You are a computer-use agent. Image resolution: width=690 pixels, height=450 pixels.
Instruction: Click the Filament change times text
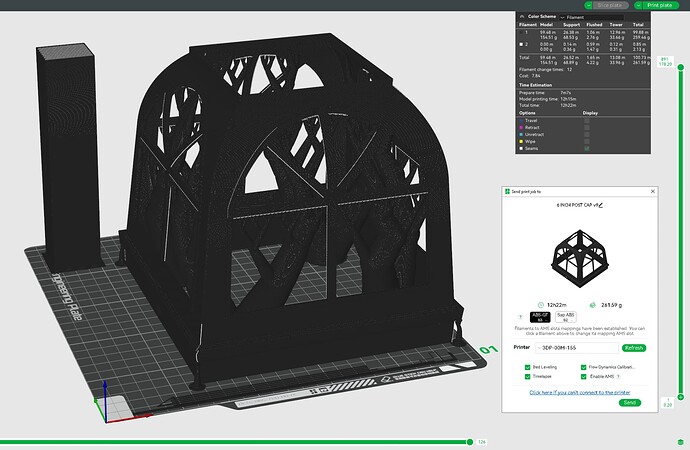coord(545,70)
